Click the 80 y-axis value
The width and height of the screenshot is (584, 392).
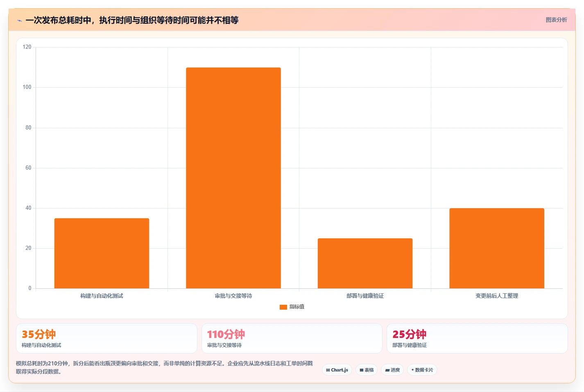(28, 128)
